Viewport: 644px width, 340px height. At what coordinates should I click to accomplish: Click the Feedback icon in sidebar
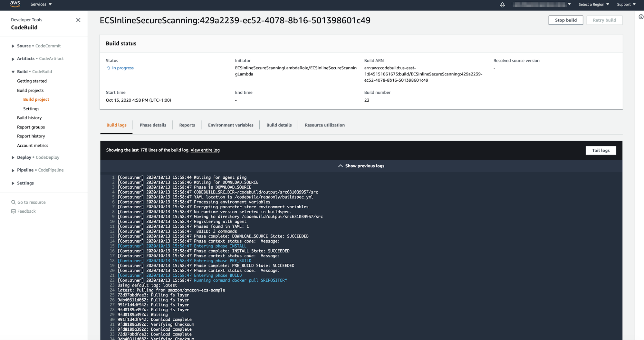click(14, 211)
